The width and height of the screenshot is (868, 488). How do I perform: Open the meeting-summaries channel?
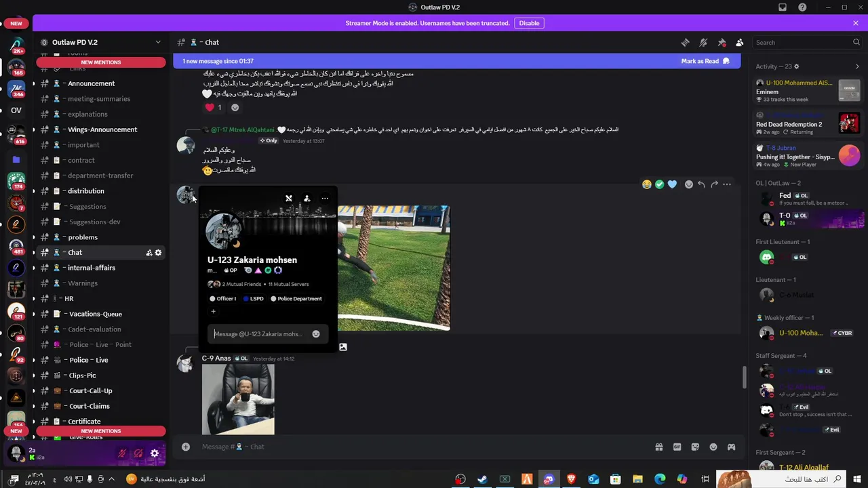tap(100, 99)
